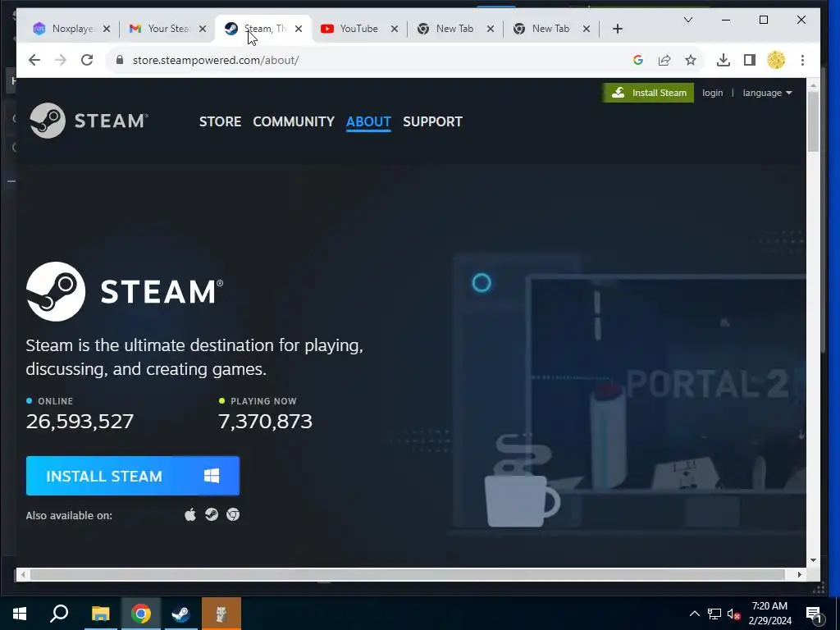Open taskbar search magnifier
Viewport: 840px width, 630px height.
(59, 614)
